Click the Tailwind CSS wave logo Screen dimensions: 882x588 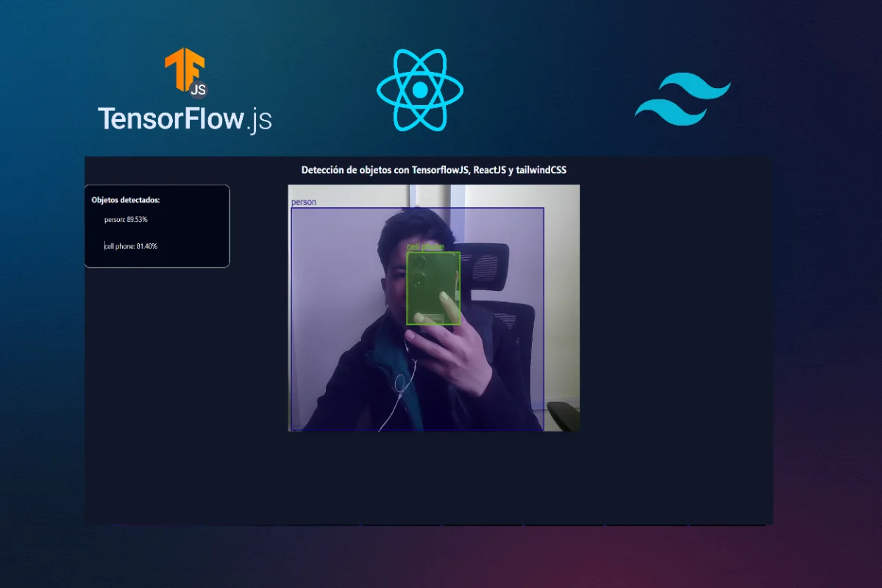point(683,99)
